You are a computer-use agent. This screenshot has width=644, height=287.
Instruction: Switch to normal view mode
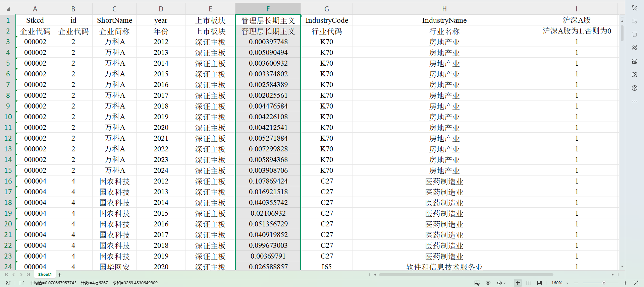pyautogui.click(x=518, y=283)
